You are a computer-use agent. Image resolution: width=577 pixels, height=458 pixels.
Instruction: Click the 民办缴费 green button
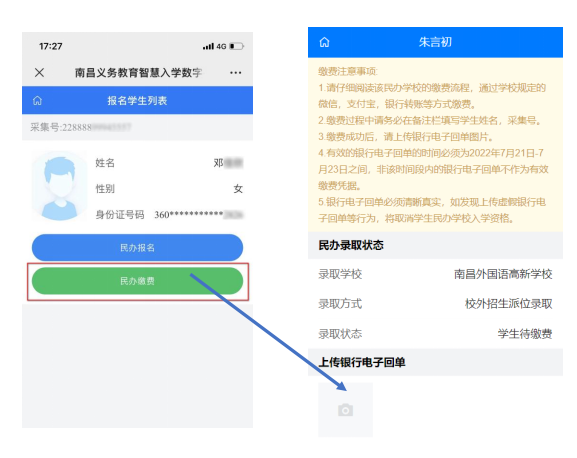(x=137, y=281)
